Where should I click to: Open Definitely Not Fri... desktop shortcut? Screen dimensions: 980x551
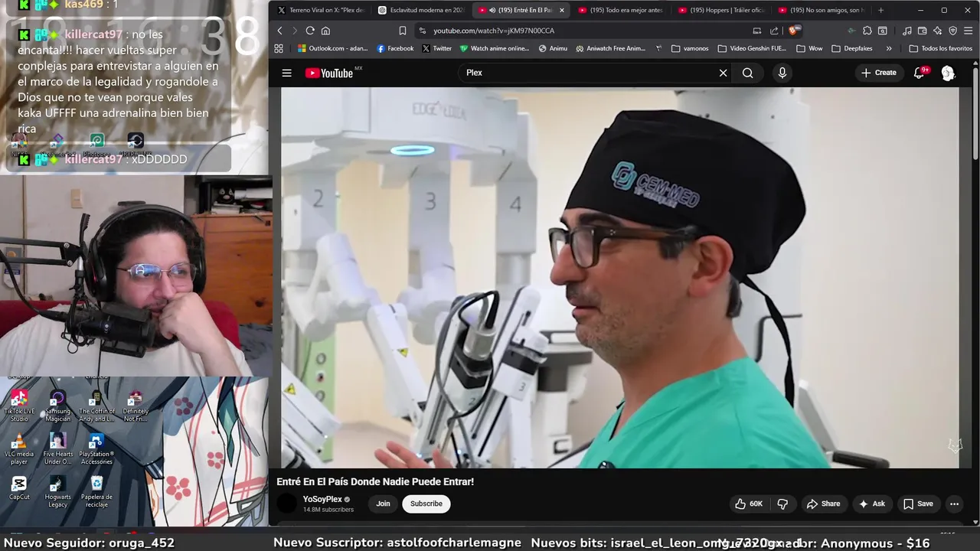136,406
